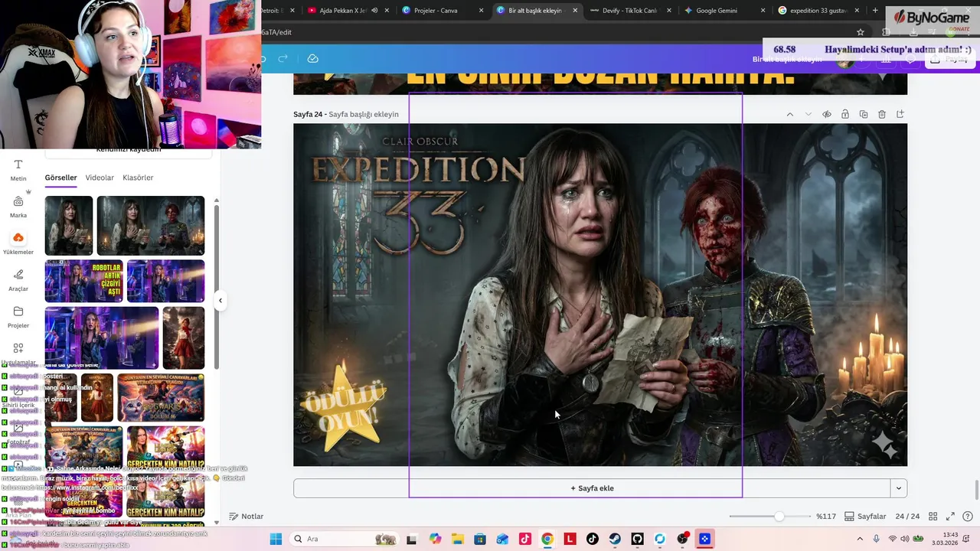Open the Marka brand panel
Image resolution: width=980 pixels, height=551 pixels.
click(18, 207)
